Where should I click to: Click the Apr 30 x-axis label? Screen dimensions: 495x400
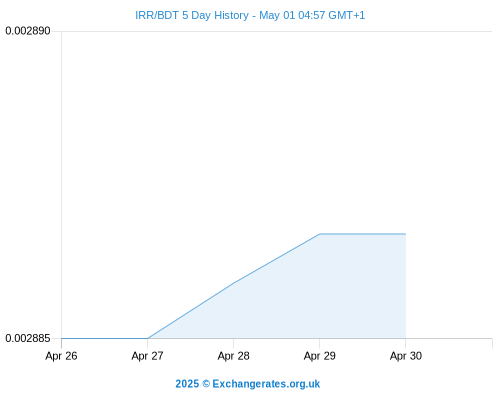(x=406, y=356)
